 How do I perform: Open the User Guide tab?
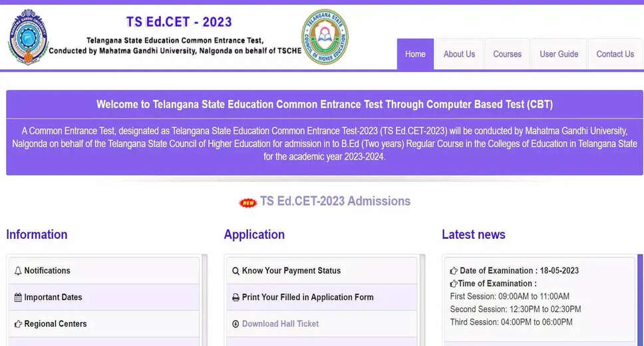pos(559,55)
